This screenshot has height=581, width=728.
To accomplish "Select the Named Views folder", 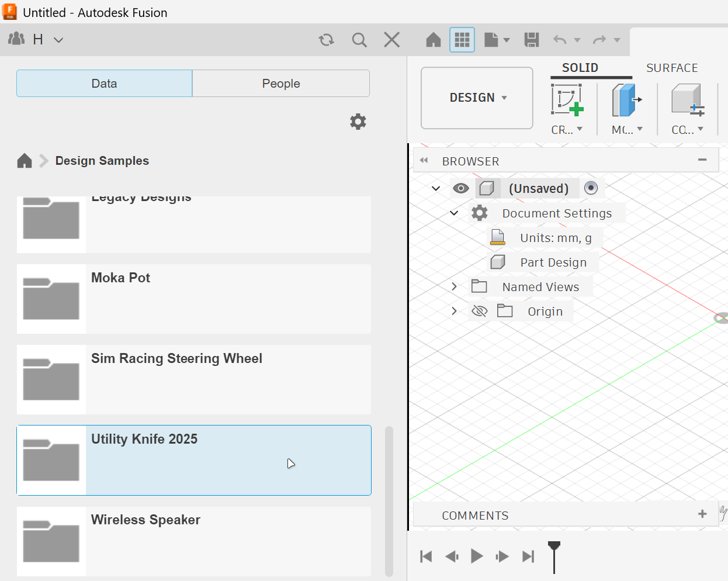I will (x=540, y=287).
